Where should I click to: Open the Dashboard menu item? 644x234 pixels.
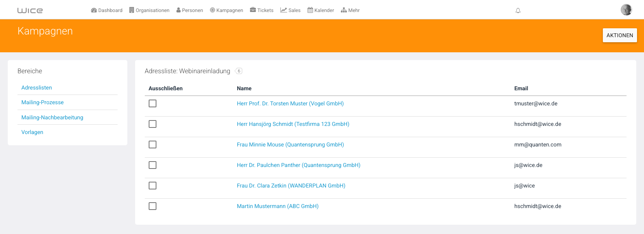click(x=107, y=10)
